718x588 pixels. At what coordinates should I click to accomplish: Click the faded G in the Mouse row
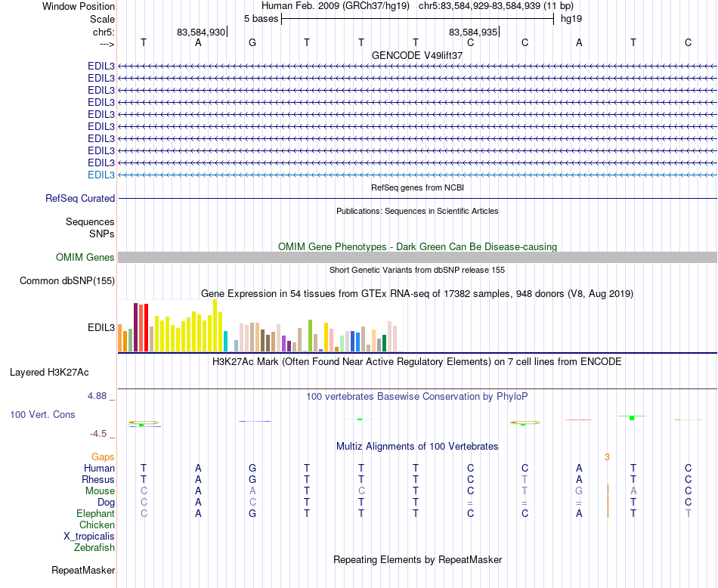coord(579,491)
